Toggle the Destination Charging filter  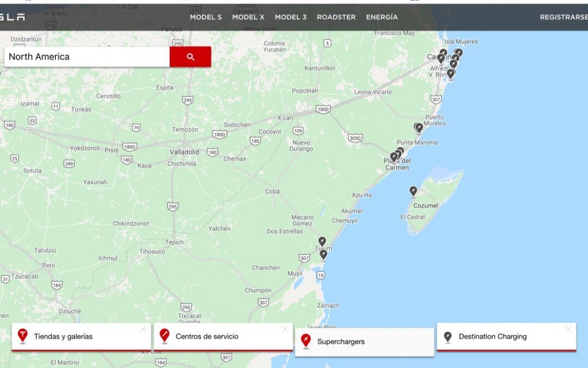506,336
